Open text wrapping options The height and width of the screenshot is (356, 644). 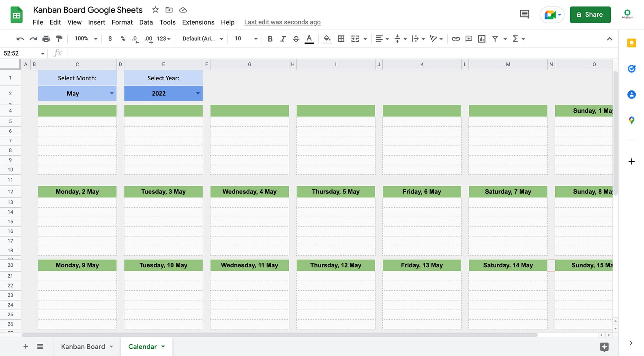(418, 39)
